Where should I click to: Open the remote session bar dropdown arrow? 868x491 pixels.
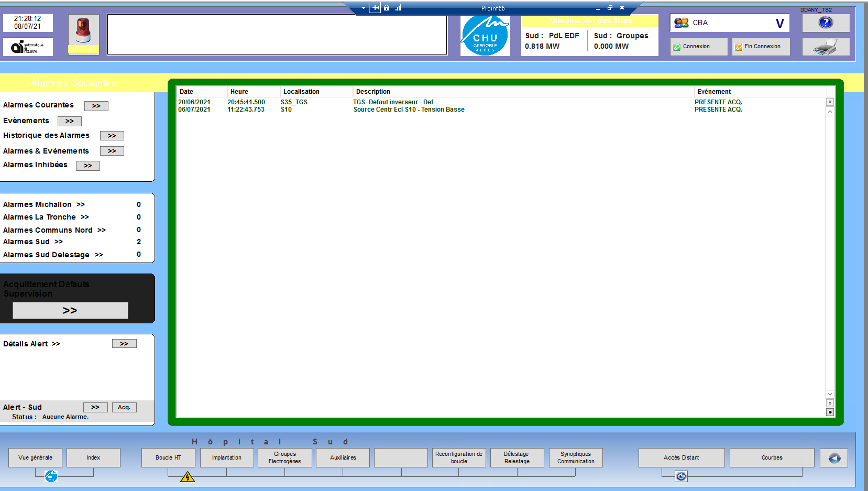click(x=364, y=8)
